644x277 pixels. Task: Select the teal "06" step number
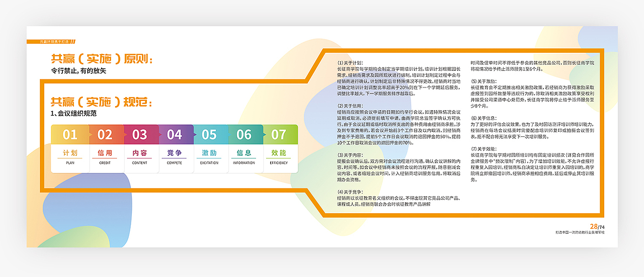click(x=244, y=135)
